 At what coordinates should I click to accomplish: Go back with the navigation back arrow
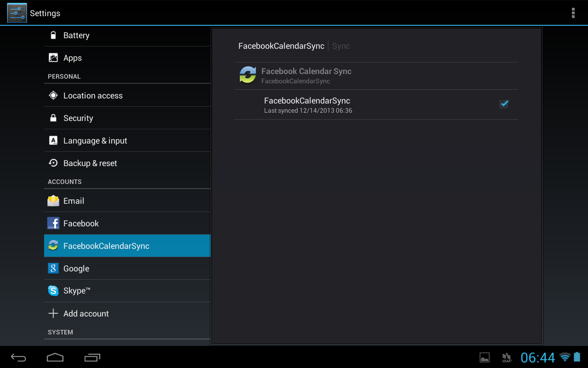(19, 357)
